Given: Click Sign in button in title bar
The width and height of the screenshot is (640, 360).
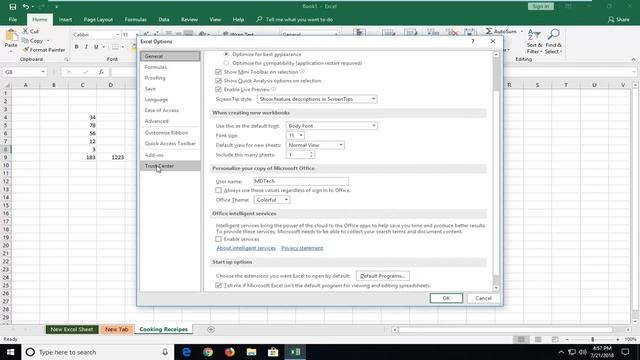Looking at the screenshot, I should [x=541, y=6].
